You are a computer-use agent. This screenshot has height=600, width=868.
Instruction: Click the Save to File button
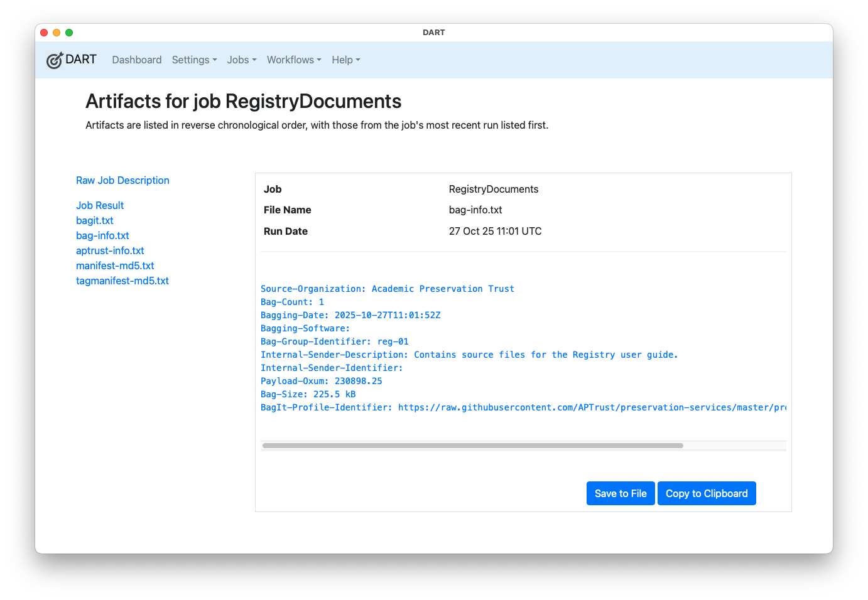coord(621,493)
